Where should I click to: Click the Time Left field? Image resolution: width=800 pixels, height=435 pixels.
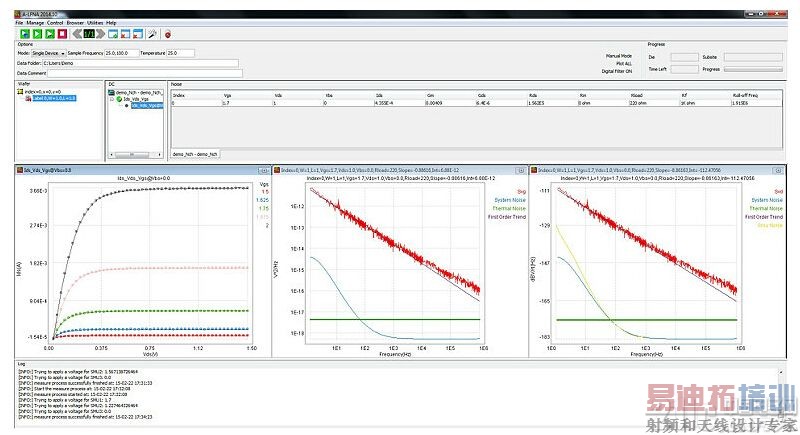click(684, 69)
